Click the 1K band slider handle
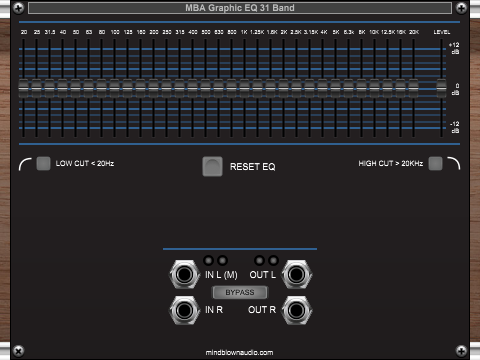 pyautogui.click(x=244, y=88)
